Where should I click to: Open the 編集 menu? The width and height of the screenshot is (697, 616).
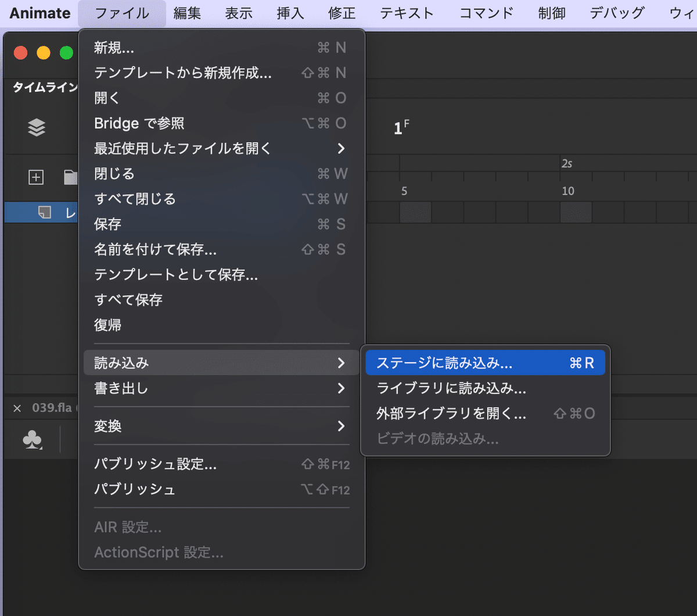187,13
